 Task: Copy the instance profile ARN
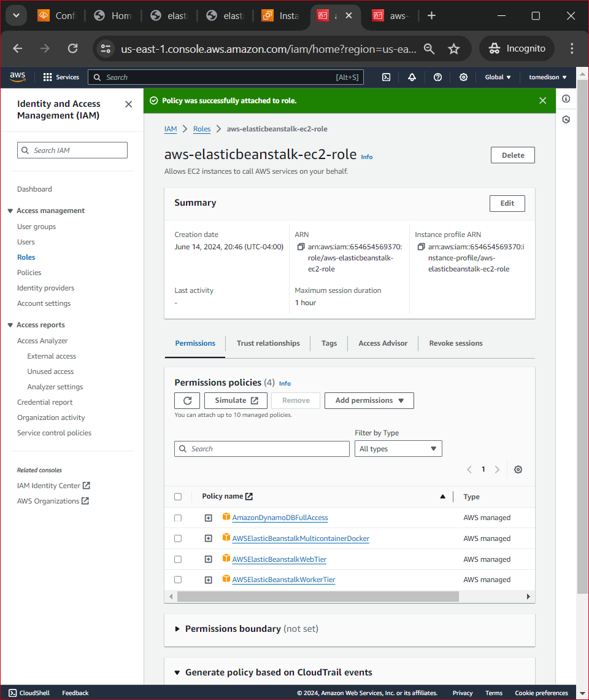(x=422, y=247)
